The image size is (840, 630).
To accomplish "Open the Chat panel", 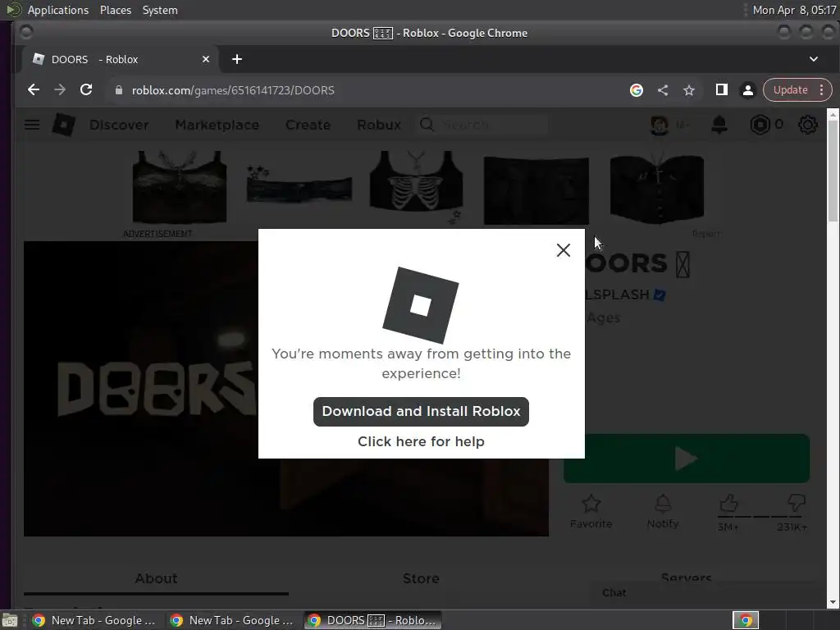I will tap(614, 593).
